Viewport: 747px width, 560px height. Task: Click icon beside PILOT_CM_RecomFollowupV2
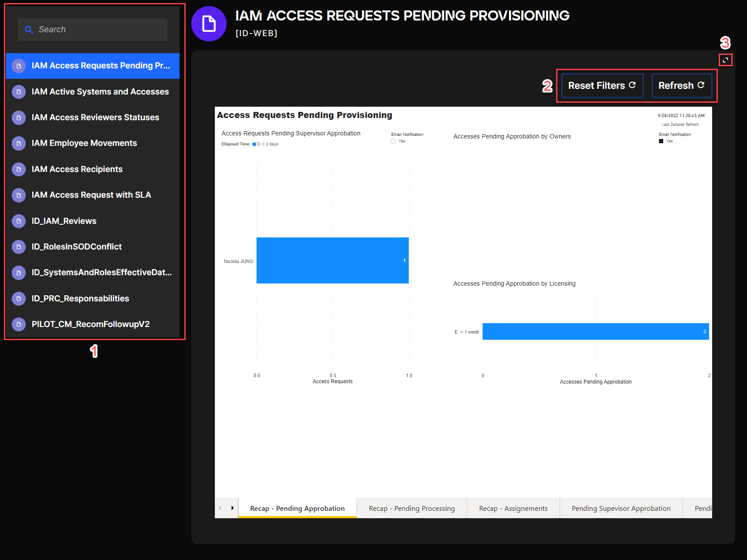(x=19, y=324)
